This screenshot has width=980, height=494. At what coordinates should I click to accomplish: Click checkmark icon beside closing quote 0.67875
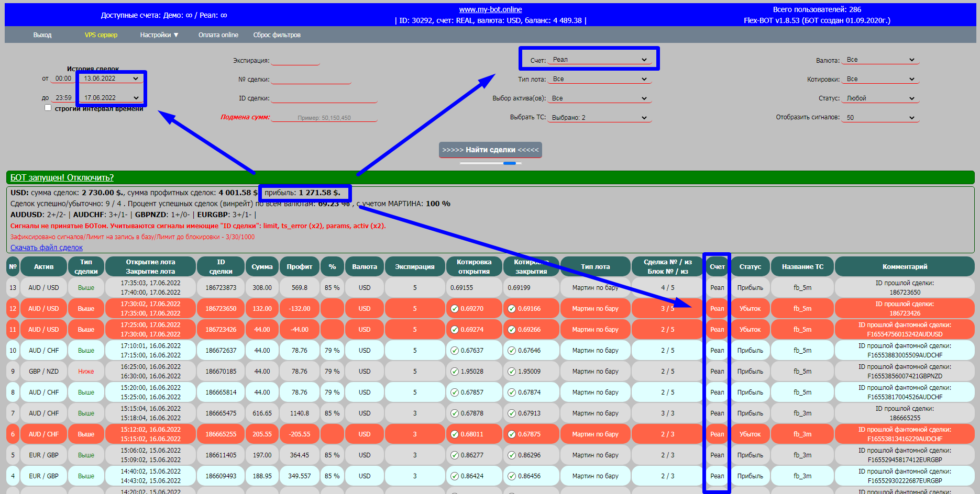pos(512,434)
